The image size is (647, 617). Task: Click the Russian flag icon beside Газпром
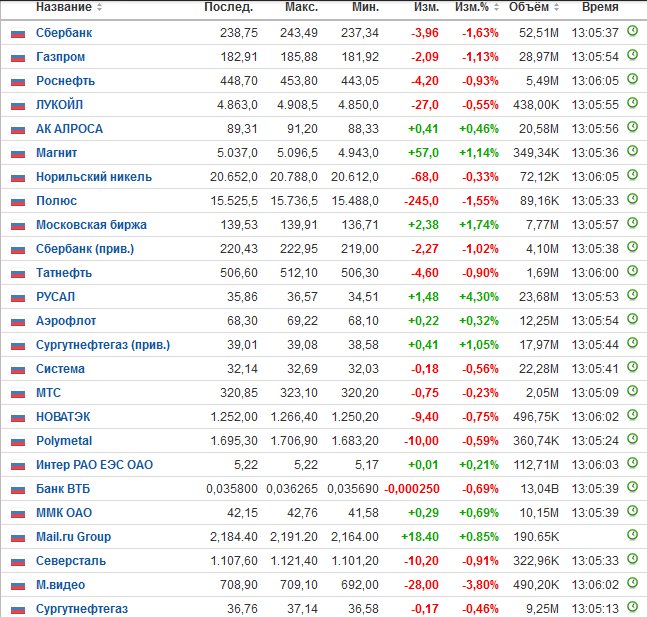point(18,57)
